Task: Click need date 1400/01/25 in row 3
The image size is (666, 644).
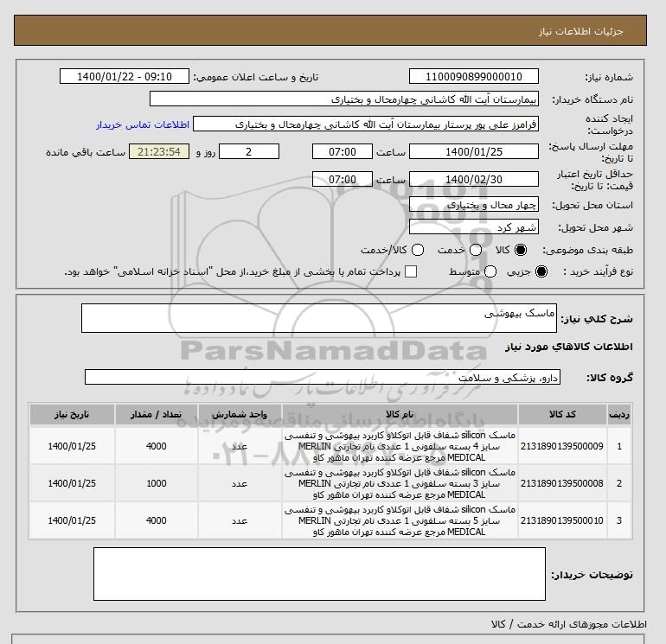Action: [72, 520]
